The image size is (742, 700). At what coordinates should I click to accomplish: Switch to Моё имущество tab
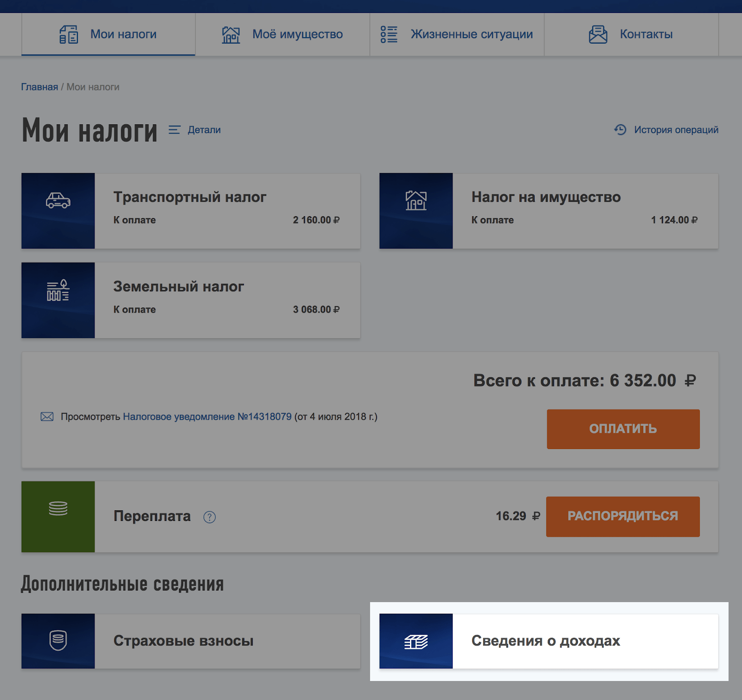282,34
